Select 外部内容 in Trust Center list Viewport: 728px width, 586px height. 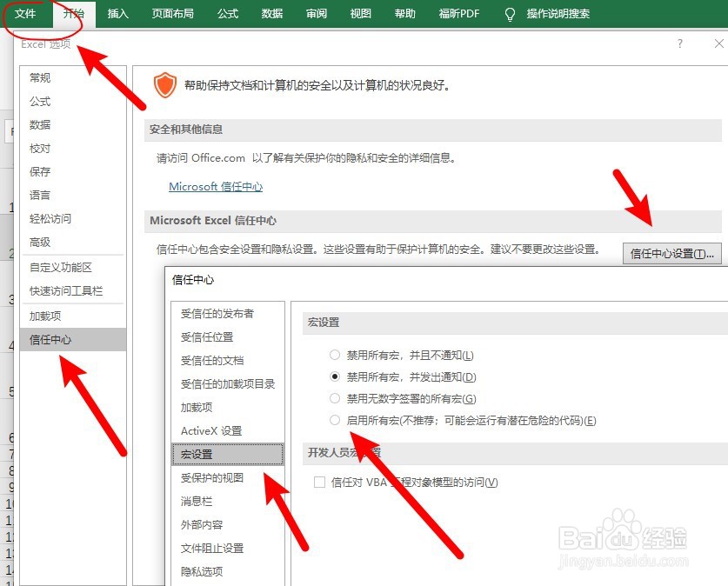[x=228, y=525]
